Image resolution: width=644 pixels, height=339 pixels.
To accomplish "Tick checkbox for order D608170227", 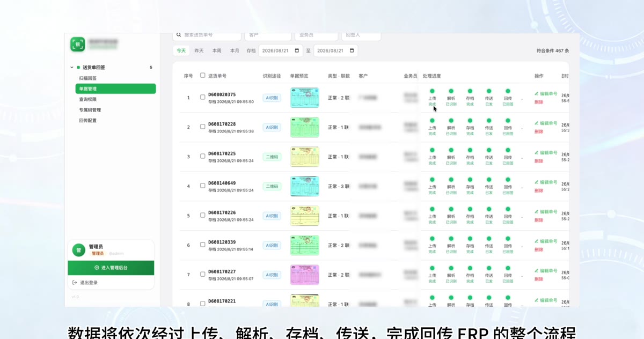I will [x=202, y=275].
